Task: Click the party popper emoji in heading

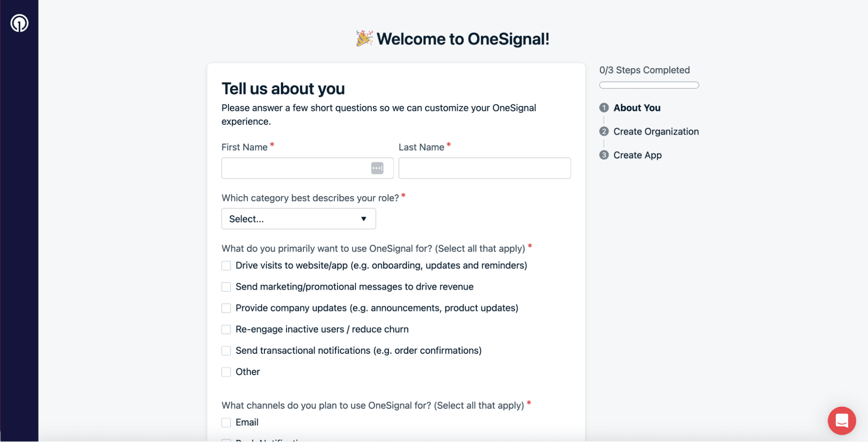Action: point(364,39)
